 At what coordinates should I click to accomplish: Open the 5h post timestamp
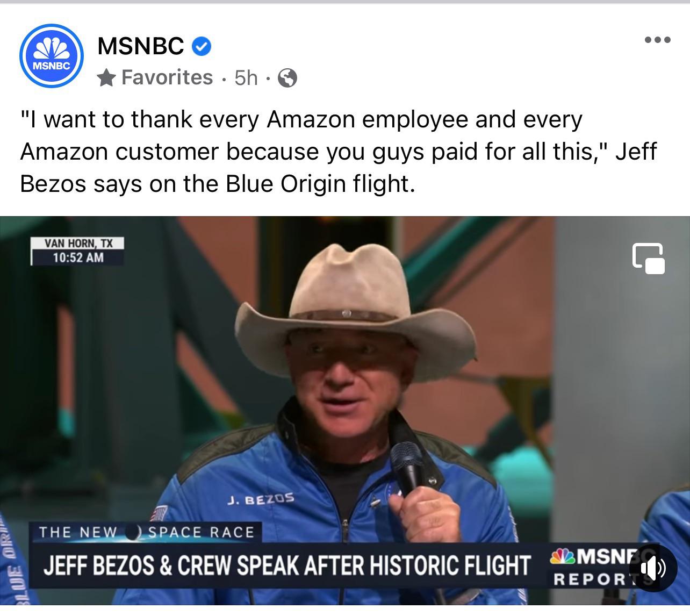pyautogui.click(x=246, y=78)
